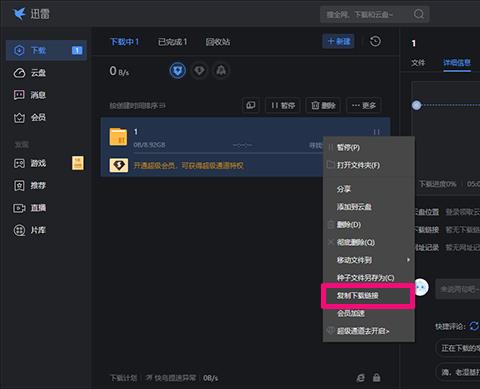The image size is (480, 389).
Task: Click the Xunlei bird logo
Action: click(x=19, y=14)
